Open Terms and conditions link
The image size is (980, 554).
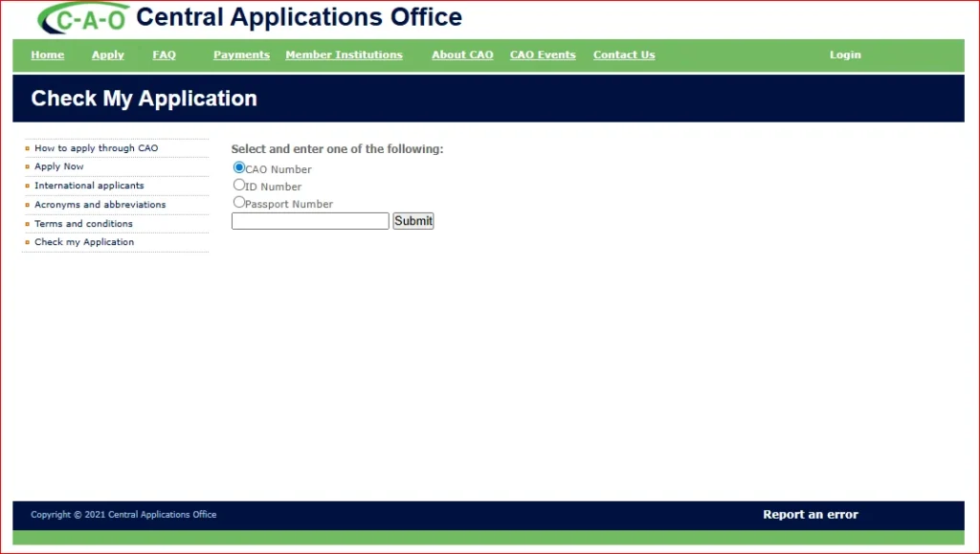coord(84,224)
